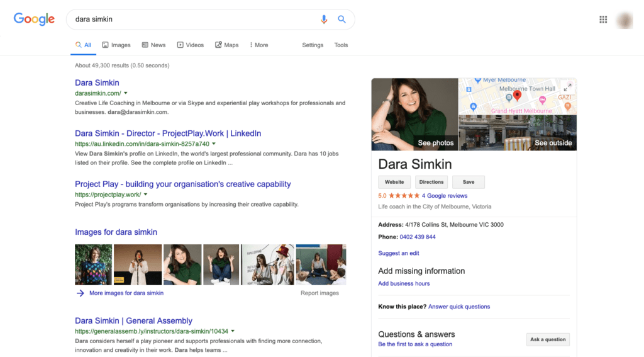Switch to the News tab
Screen dimensions: 644x357
point(153,45)
